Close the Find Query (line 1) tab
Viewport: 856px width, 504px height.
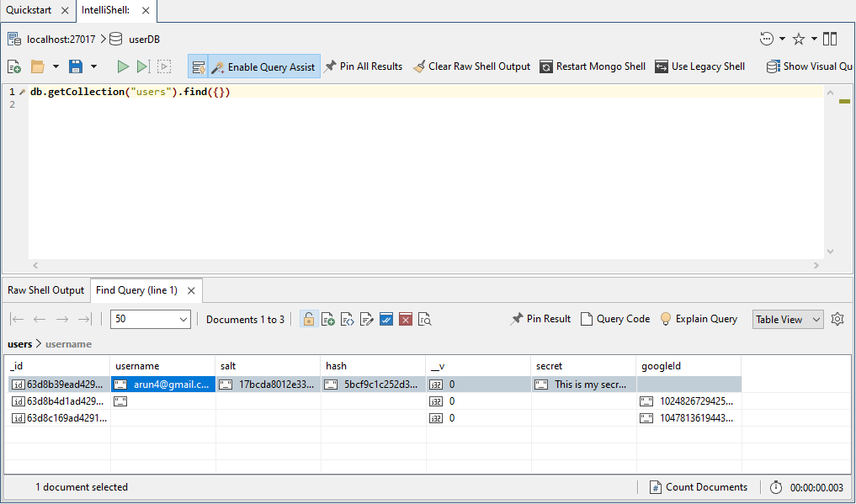[191, 291]
